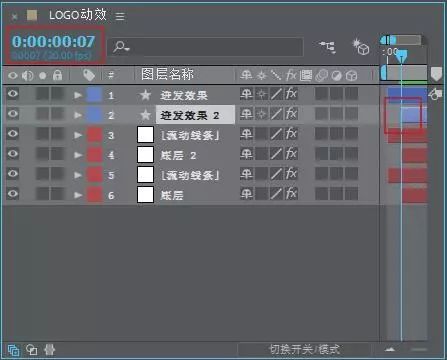
Task: Select the LOGO动效 composition tab
Action: [78, 15]
